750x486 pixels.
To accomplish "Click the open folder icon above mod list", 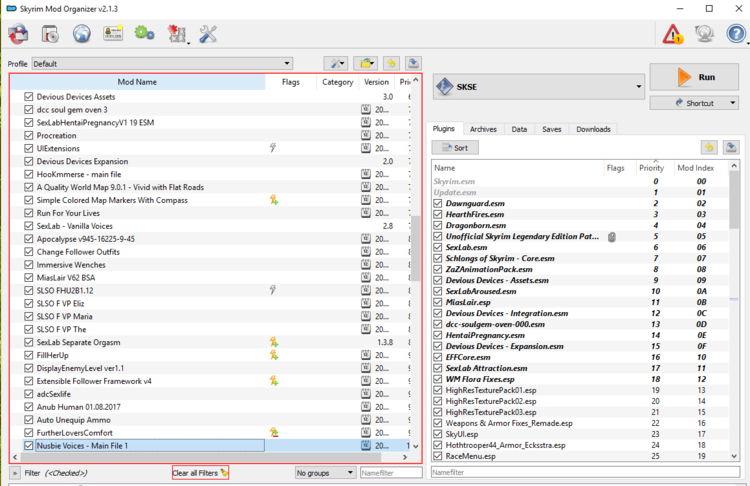I will (366, 63).
